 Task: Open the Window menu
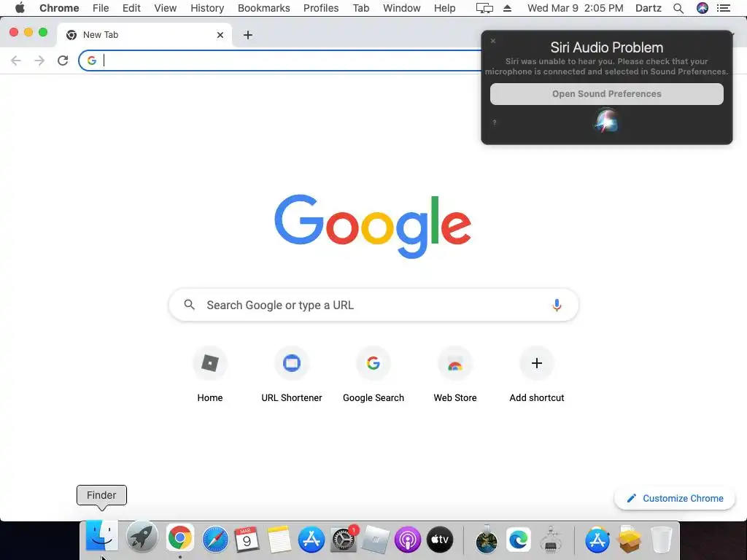click(402, 8)
